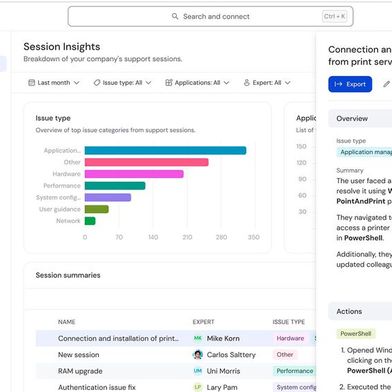Image resolution: width=392 pixels, height=392 pixels.
Task: Click the tag icon beside Issue type
Action: pos(97,83)
